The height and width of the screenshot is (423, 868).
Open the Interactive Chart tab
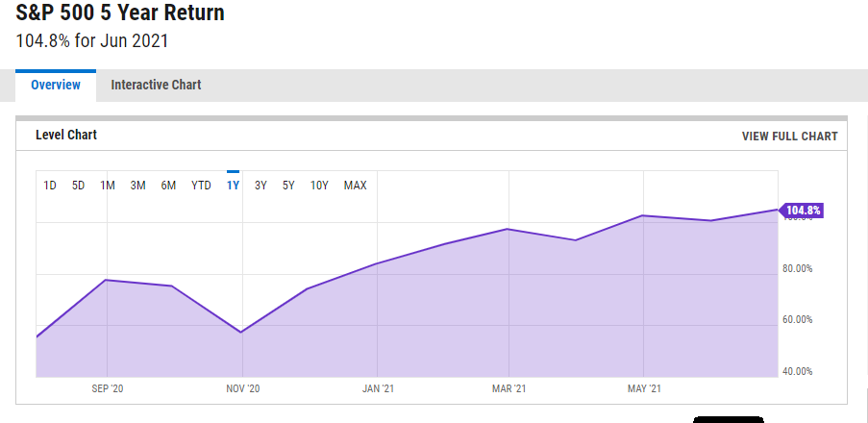tap(156, 85)
